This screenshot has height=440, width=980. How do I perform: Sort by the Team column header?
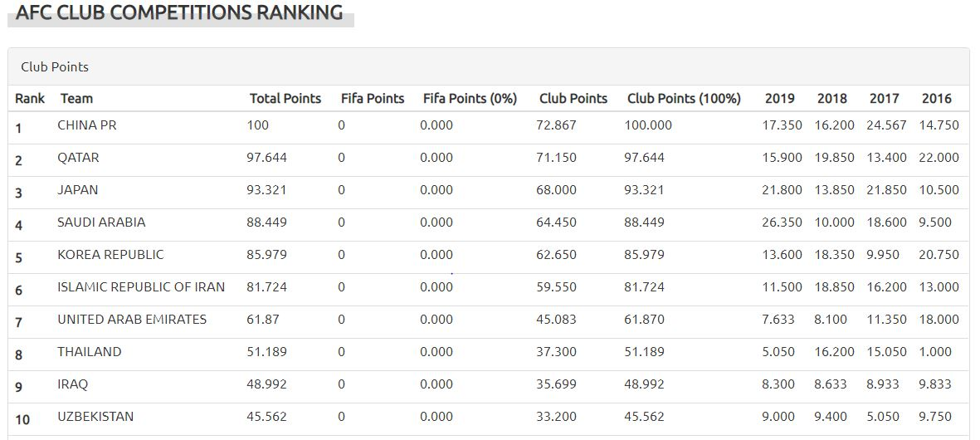click(76, 99)
